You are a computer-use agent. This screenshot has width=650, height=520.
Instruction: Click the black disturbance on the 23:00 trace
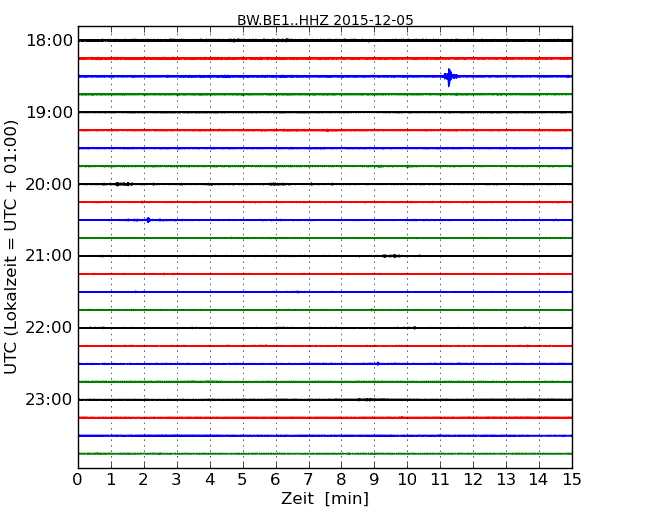pyautogui.click(x=366, y=399)
